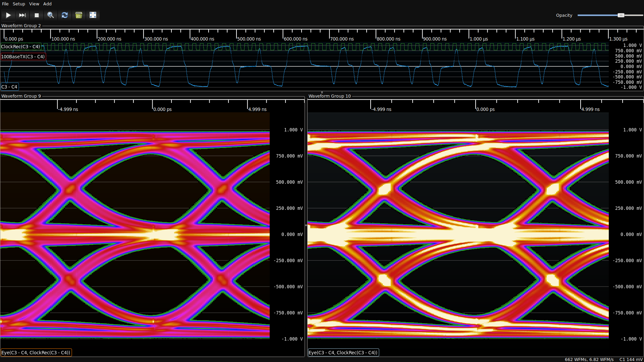Click the Opacity label
This screenshot has height=362, width=644.
[x=564, y=15]
